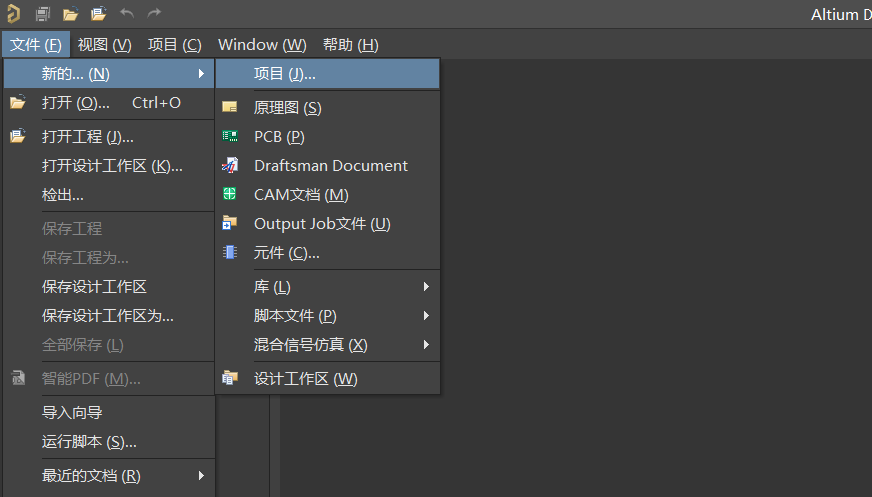
Task: Click the redo arrow icon
Action: [154, 14]
